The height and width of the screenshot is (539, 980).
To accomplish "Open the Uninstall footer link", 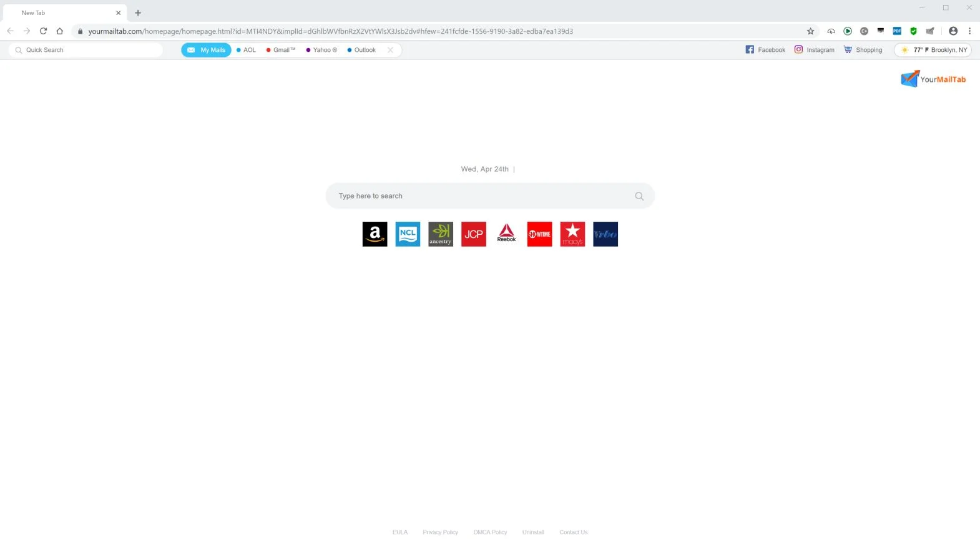I will (533, 532).
